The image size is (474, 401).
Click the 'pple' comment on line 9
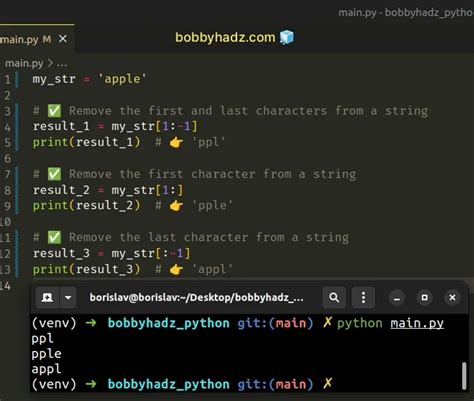(x=212, y=206)
